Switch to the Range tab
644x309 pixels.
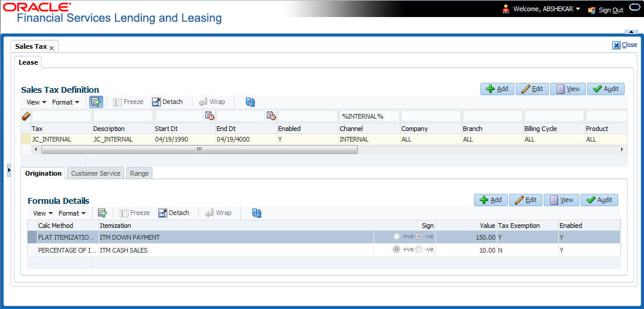tap(139, 173)
